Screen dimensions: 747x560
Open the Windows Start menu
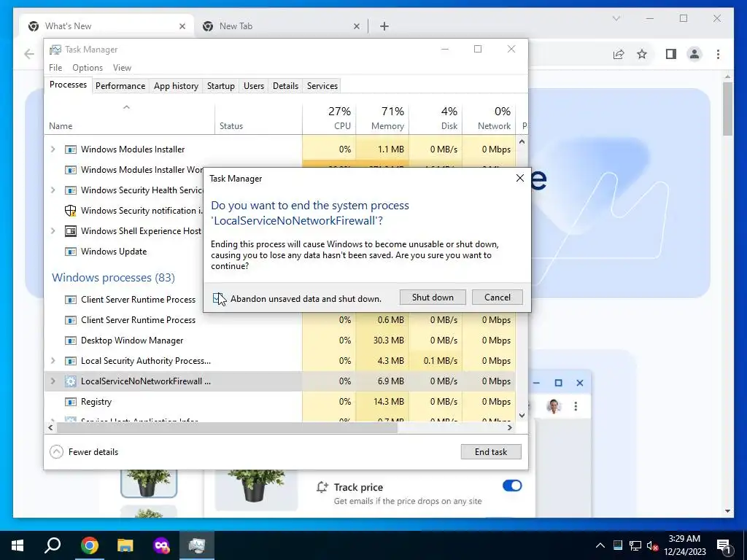pos(18,545)
